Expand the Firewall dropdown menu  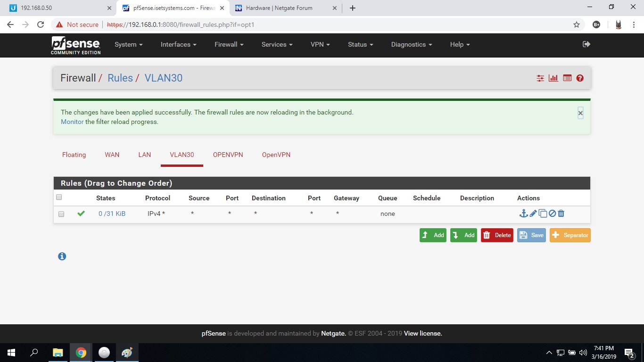(229, 44)
